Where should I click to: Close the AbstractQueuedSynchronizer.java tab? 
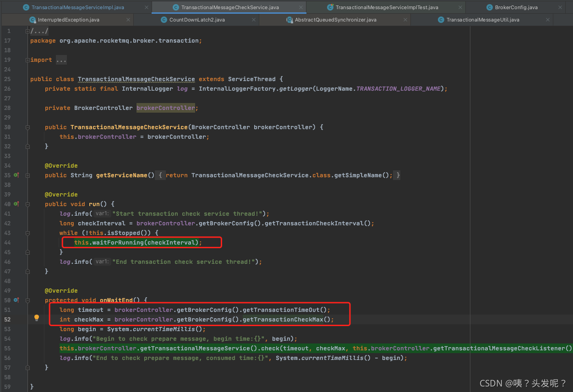click(x=406, y=20)
